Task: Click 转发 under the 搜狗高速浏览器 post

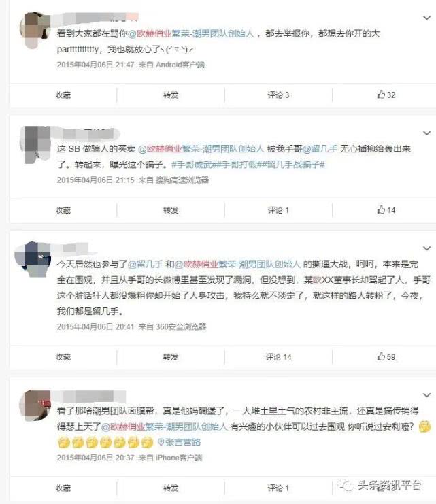Action: pyautogui.click(x=171, y=210)
